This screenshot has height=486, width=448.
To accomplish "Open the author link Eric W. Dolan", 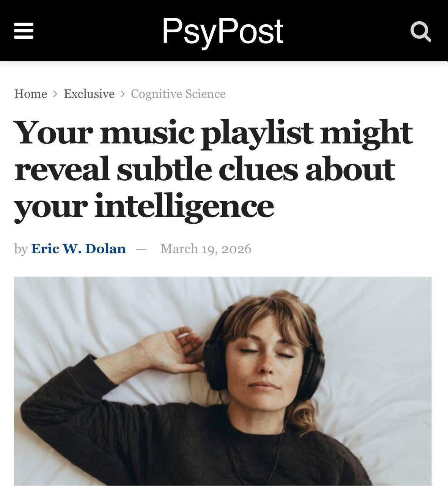I will (x=79, y=249).
